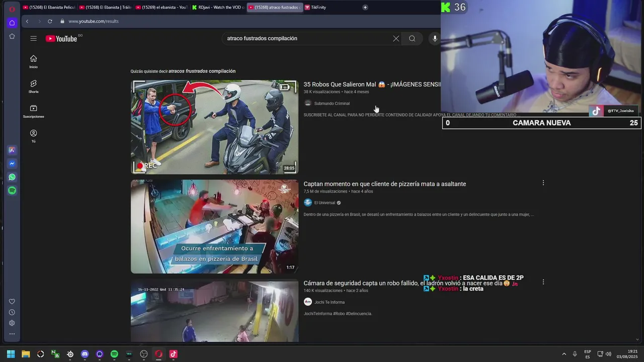
Task: Open WhatsApp in the Opera sidebar
Action: 12,177
